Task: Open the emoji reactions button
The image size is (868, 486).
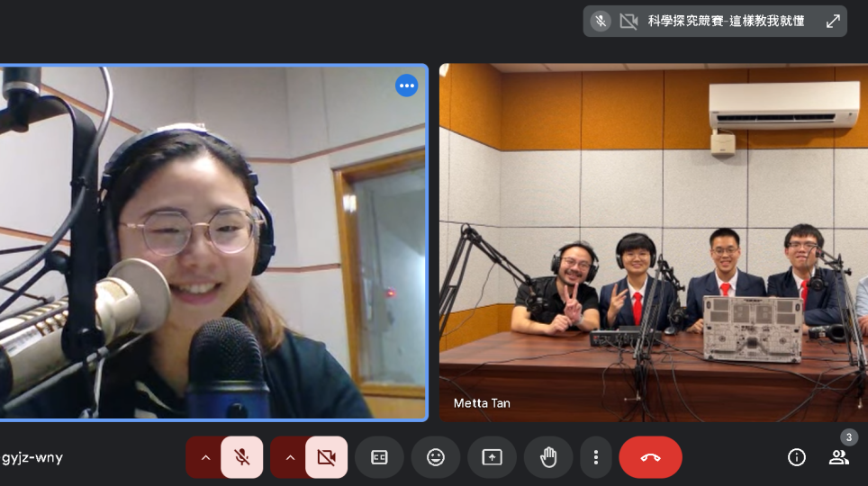Action: [x=436, y=457]
